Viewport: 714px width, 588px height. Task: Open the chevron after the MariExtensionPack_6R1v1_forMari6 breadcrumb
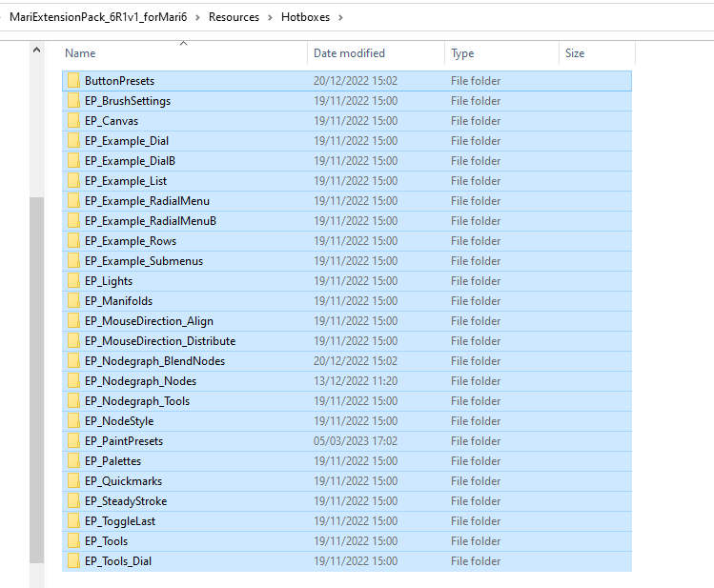pos(198,17)
